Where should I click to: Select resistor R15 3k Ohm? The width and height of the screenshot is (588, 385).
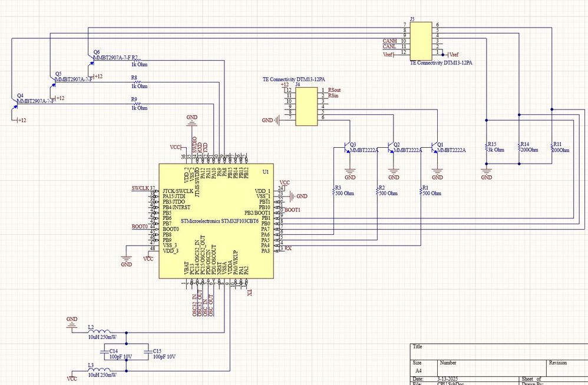(x=487, y=148)
